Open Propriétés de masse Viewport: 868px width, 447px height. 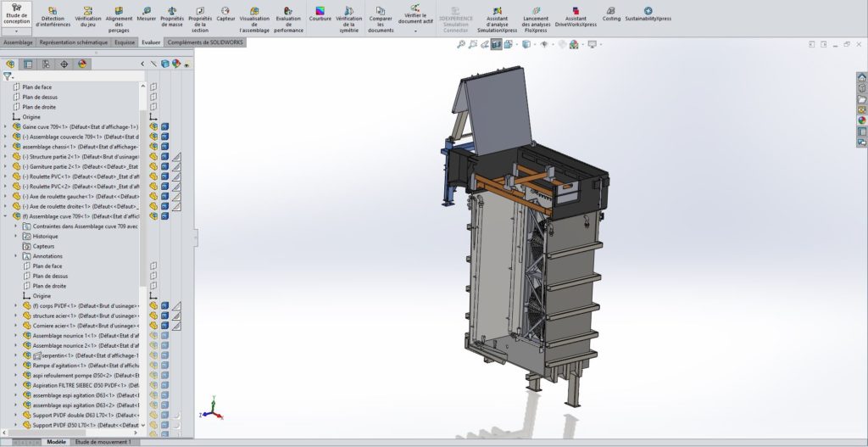[x=172, y=15]
